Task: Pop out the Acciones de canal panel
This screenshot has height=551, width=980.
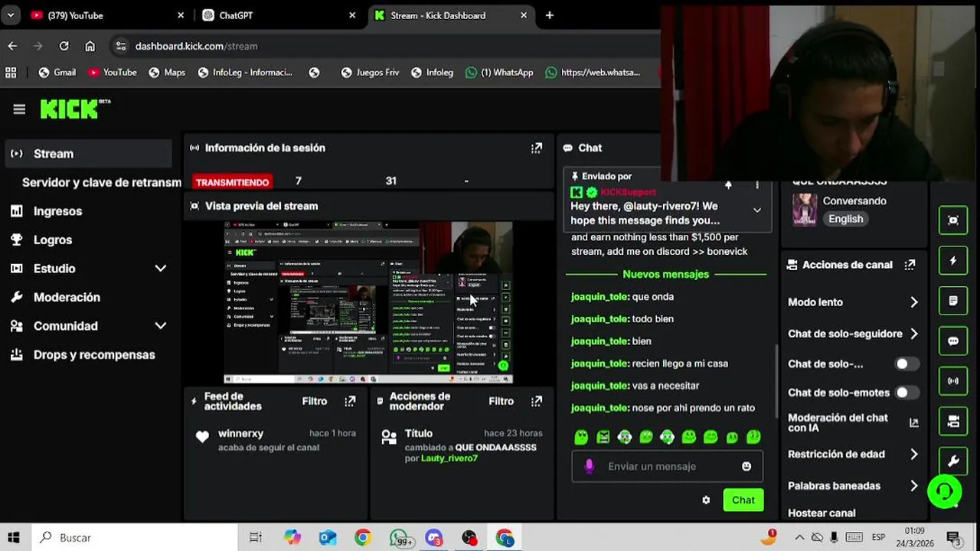Action: pos(910,265)
